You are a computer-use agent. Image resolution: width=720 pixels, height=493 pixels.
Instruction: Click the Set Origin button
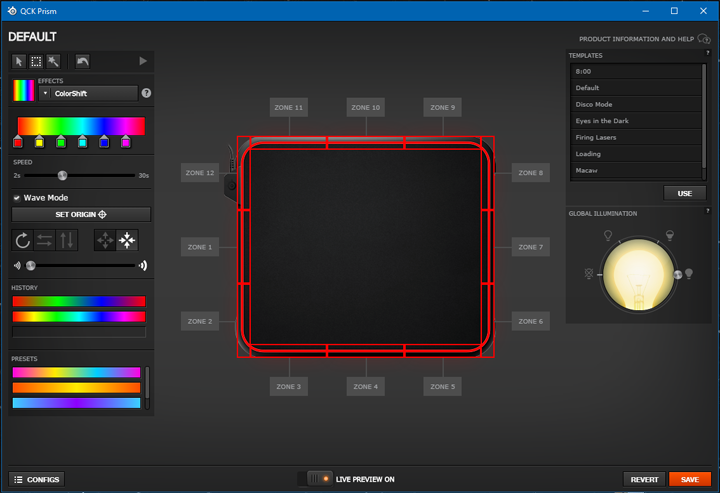pyautogui.click(x=81, y=215)
